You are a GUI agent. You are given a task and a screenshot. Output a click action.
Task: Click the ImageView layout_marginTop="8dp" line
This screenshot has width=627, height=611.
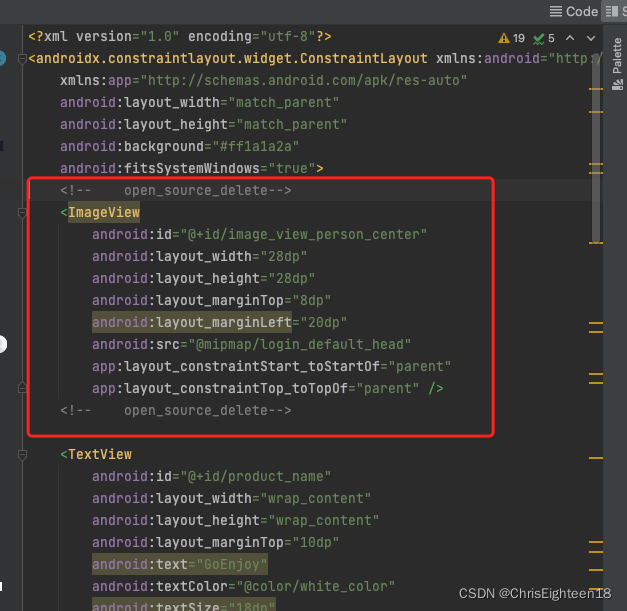pyautogui.click(x=212, y=300)
